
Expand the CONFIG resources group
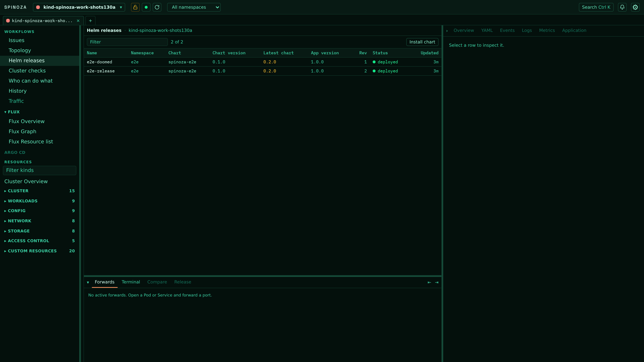click(x=39, y=211)
